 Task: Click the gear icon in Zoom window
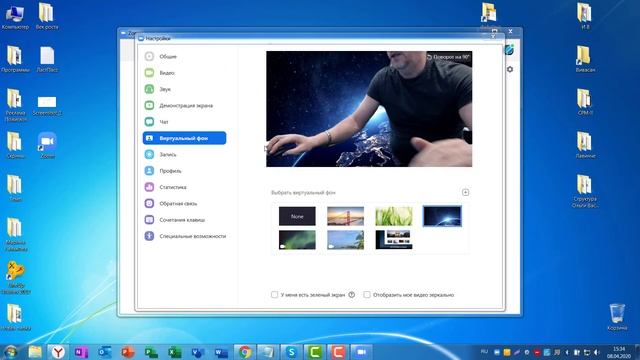point(510,69)
